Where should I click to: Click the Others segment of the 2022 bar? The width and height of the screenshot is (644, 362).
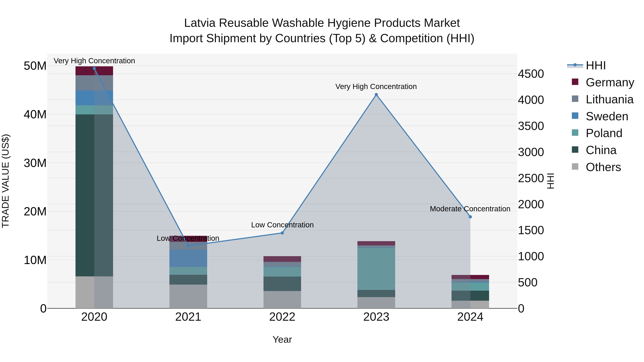click(282, 300)
